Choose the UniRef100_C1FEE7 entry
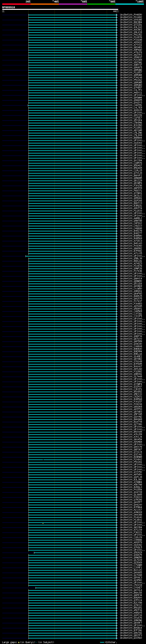Viewport: 146px width, 644px height. 131,118
